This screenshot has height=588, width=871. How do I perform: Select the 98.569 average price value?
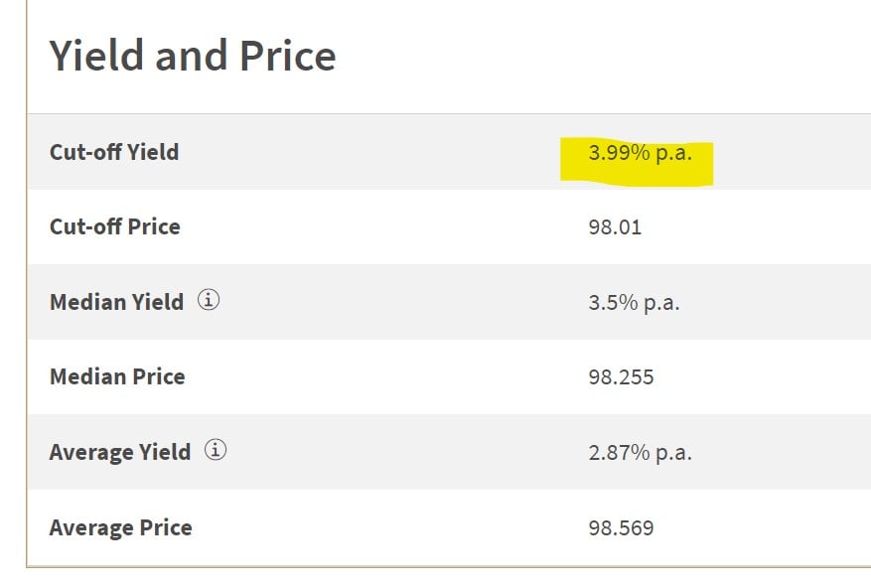[621, 528]
